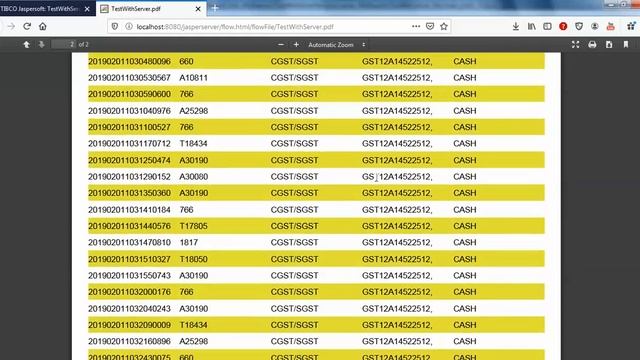
Task: Click the URL address bar
Action: click(269, 27)
